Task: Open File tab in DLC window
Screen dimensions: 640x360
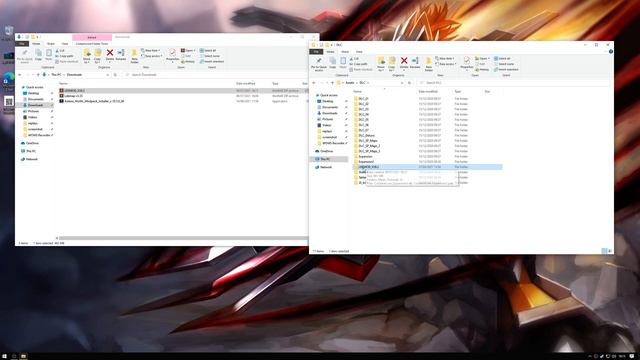Action: pos(316,52)
